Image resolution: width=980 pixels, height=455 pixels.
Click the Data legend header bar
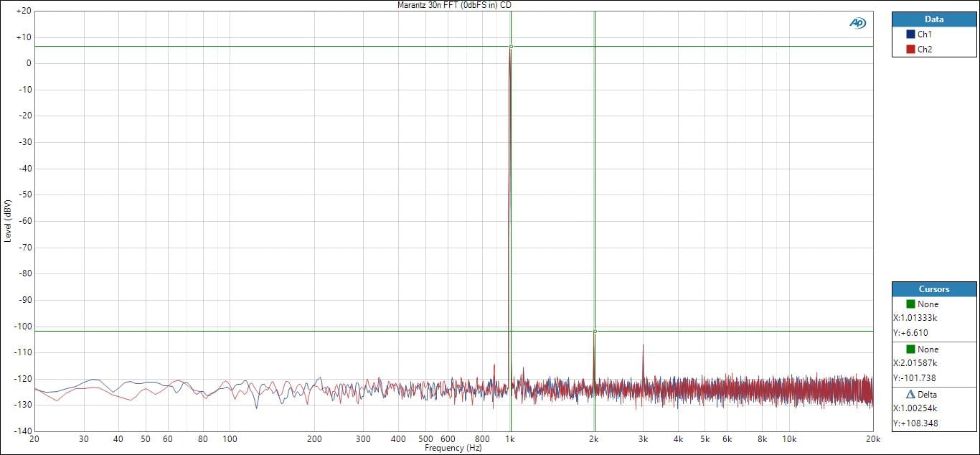[934, 19]
